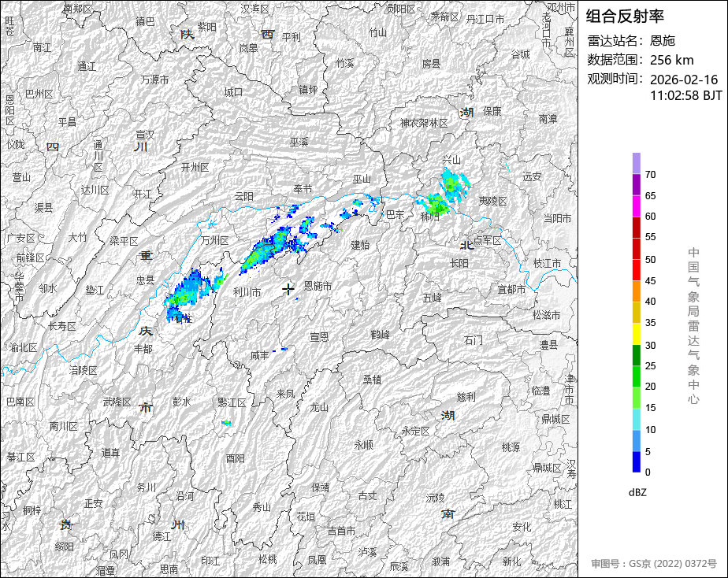Click the 利川市 map label
The image size is (728, 578).
click(247, 292)
